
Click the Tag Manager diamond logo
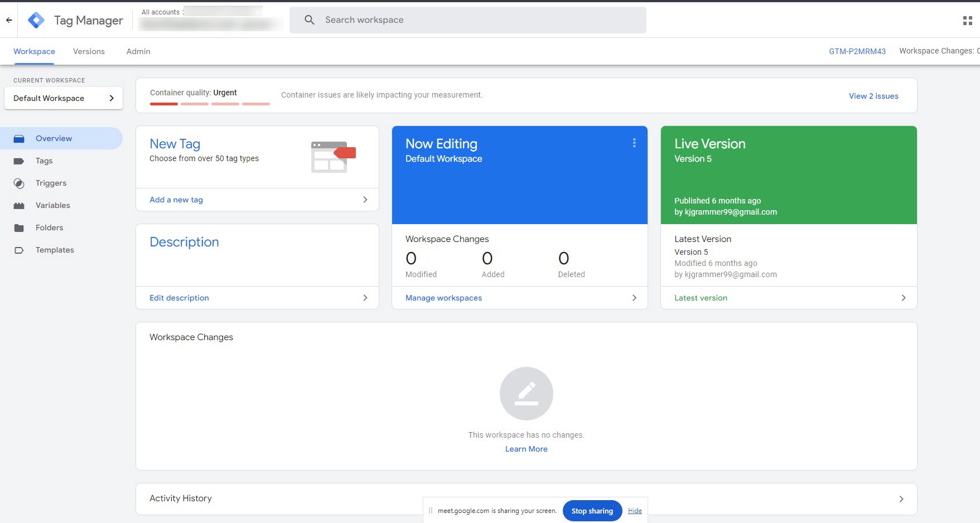[x=35, y=20]
